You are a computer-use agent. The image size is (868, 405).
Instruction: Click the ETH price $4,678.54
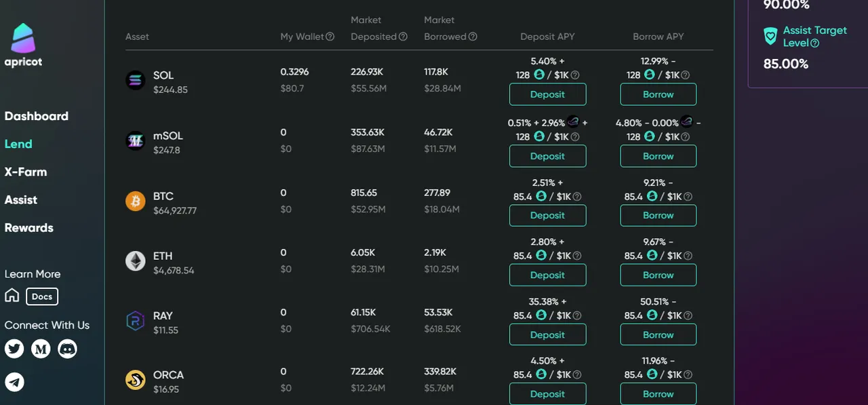(174, 270)
